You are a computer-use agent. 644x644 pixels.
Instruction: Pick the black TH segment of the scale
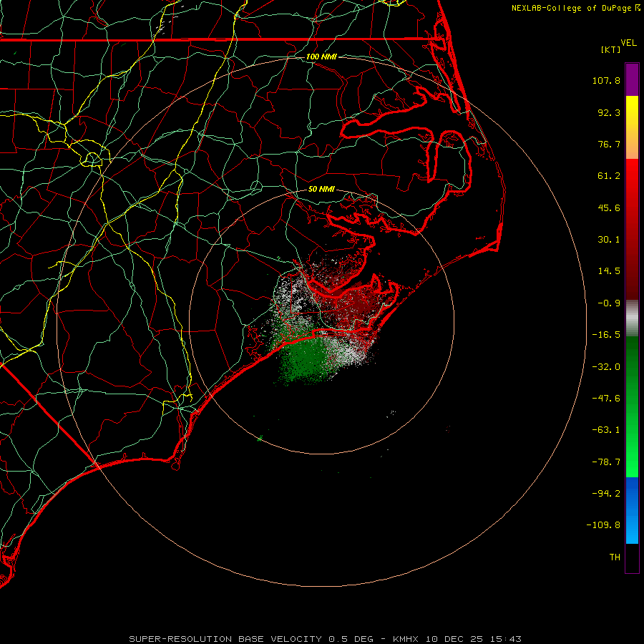coord(632,557)
